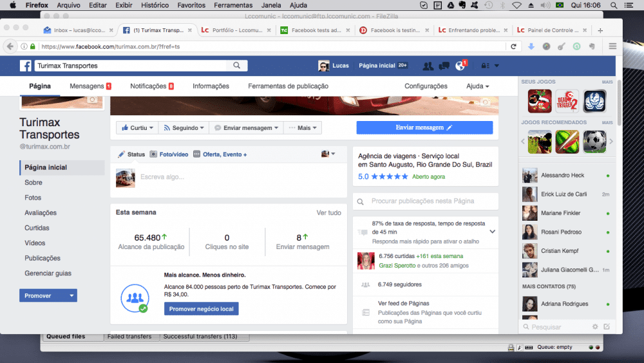Open the recommended Fruit Ninja game icon
The image size is (644, 363).
coord(567,142)
